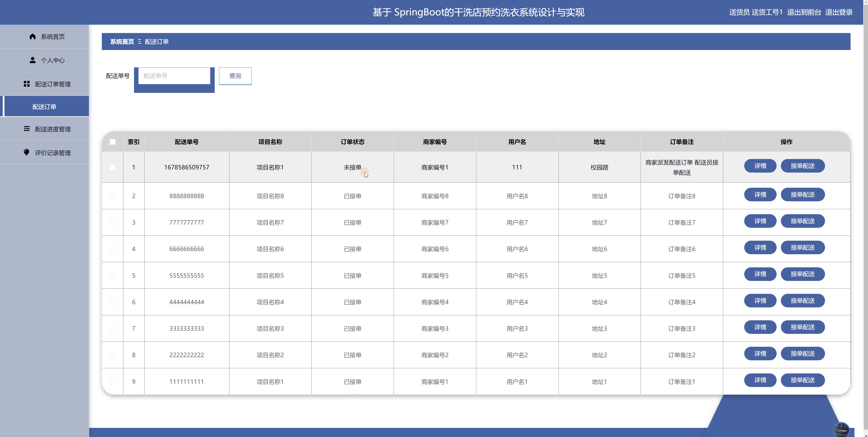This screenshot has width=868, height=437.
Task: Click the home icon beside 系统首页
Action: 32,36
